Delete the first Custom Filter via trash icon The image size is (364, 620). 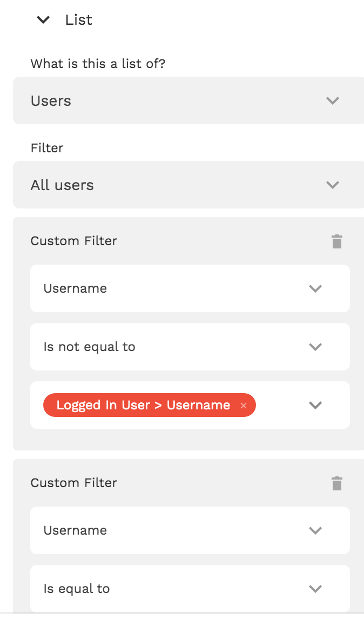(337, 241)
